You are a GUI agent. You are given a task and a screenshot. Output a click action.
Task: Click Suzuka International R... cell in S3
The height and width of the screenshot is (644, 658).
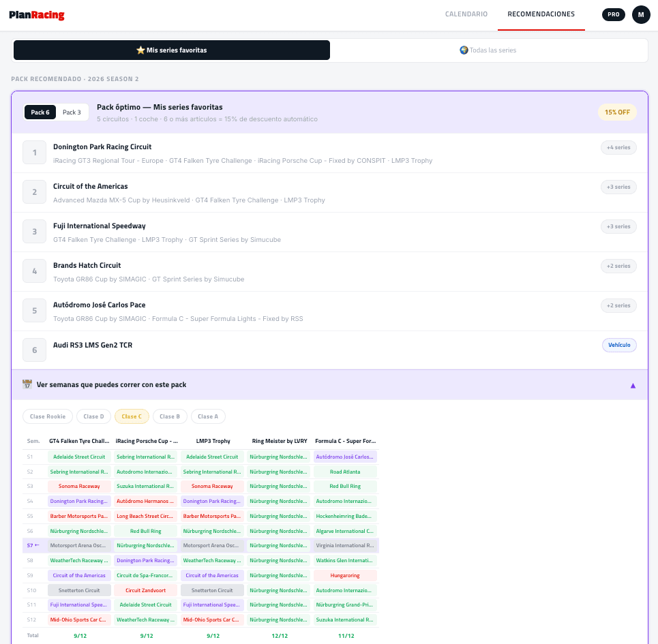(146, 487)
